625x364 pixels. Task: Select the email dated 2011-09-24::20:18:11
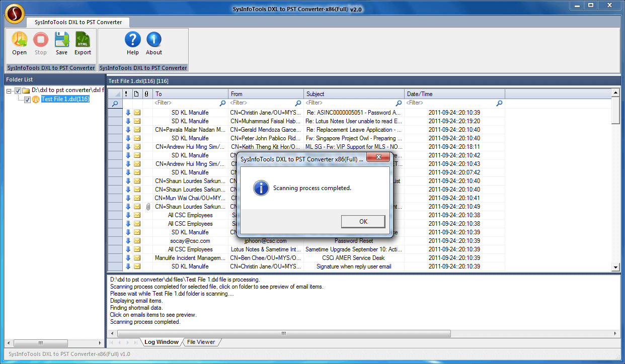[454, 147]
